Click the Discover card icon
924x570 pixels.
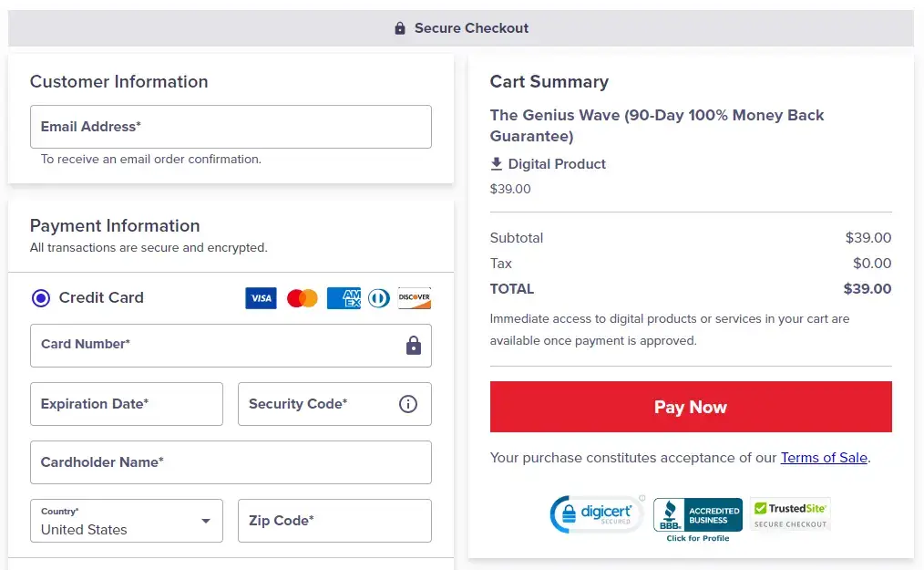415,298
